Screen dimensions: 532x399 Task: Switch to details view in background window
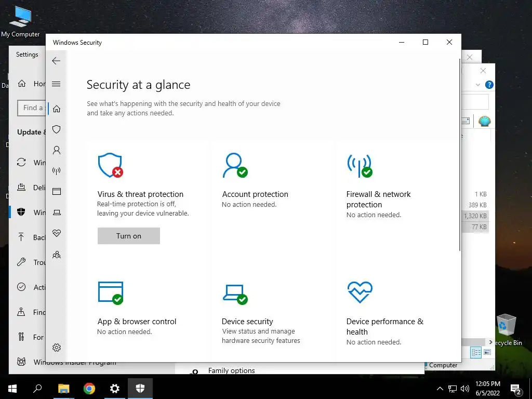(x=476, y=352)
